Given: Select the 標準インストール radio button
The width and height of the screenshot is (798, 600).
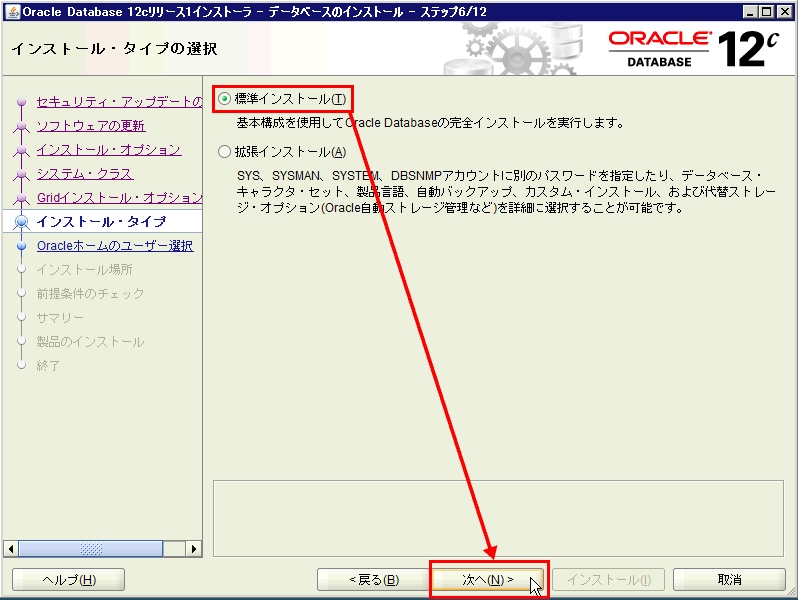Looking at the screenshot, I should pyautogui.click(x=224, y=99).
